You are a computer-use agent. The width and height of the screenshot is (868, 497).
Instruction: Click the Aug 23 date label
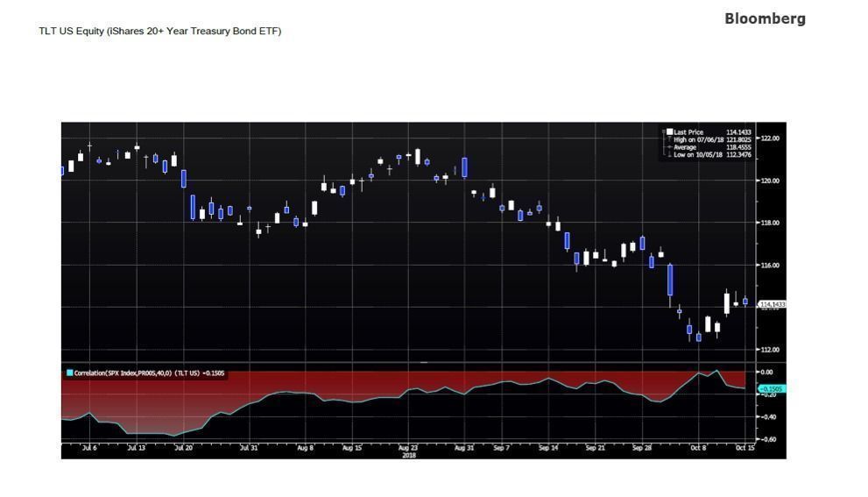click(x=408, y=448)
